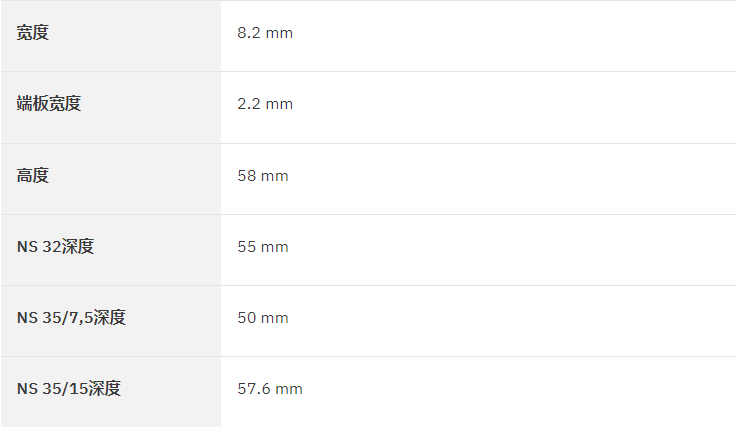Click empty area of NS 35/15深度 value row
This screenshot has height=427, width=747.
[515, 392]
